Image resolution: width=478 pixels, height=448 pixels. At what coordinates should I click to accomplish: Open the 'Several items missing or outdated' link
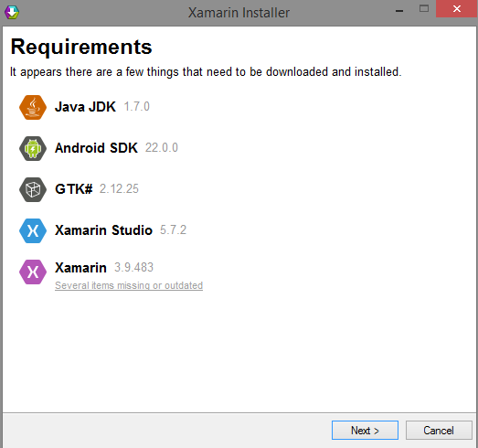(129, 285)
